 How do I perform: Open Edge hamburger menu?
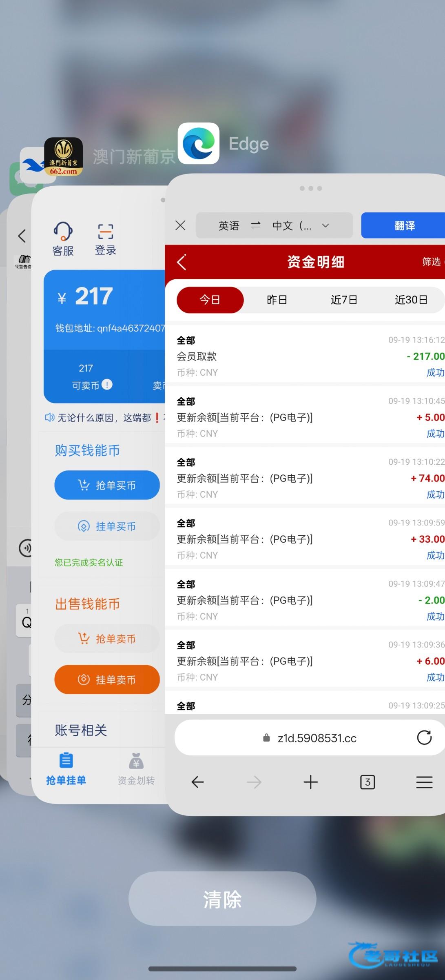coord(424,782)
